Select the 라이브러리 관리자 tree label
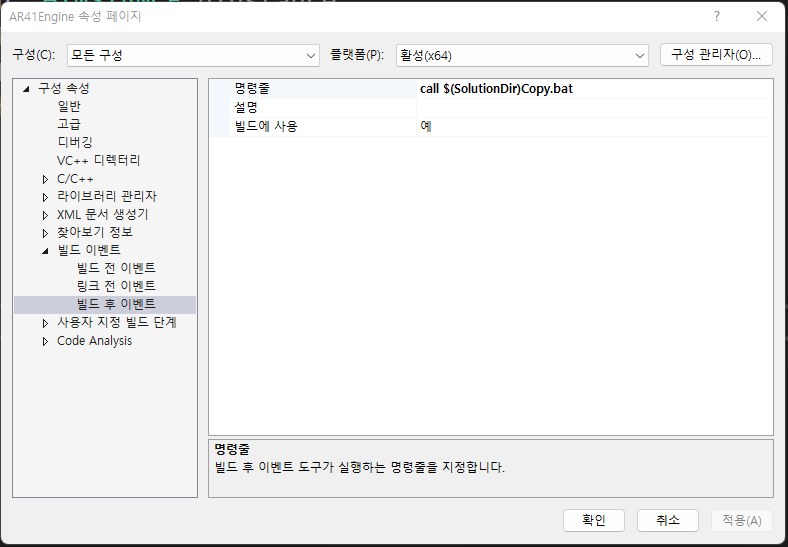788x547 pixels. 107,196
